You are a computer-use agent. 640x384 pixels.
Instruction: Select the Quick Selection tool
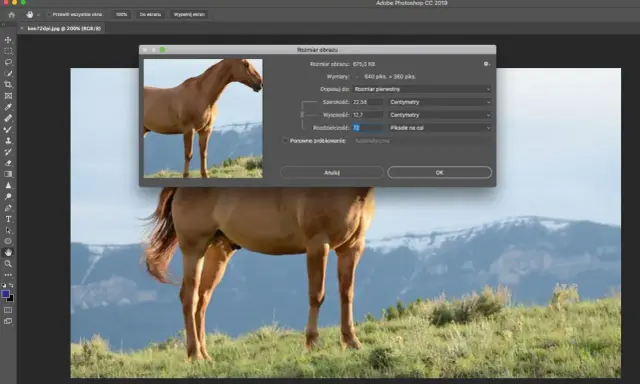[x=8, y=73]
